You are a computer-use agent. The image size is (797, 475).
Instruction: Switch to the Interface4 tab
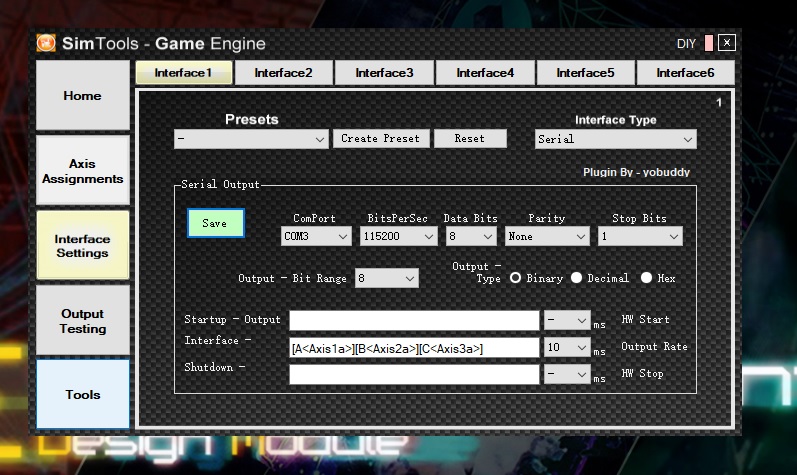485,73
